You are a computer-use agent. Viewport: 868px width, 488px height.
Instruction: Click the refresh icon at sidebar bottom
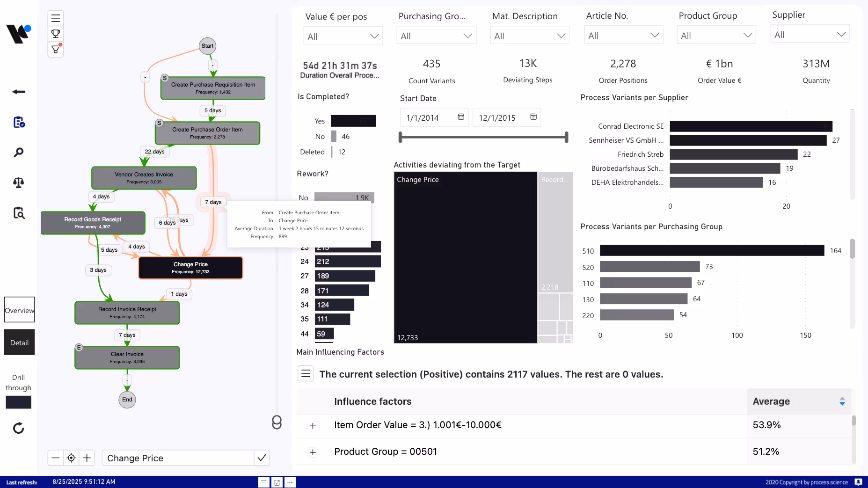[18, 427]
